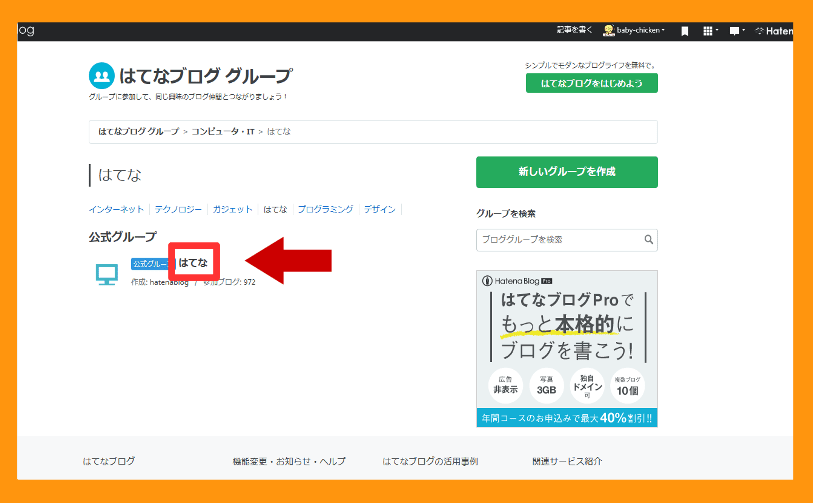
Task: Open the デザイン category tab
Action: tap(380, 209)
